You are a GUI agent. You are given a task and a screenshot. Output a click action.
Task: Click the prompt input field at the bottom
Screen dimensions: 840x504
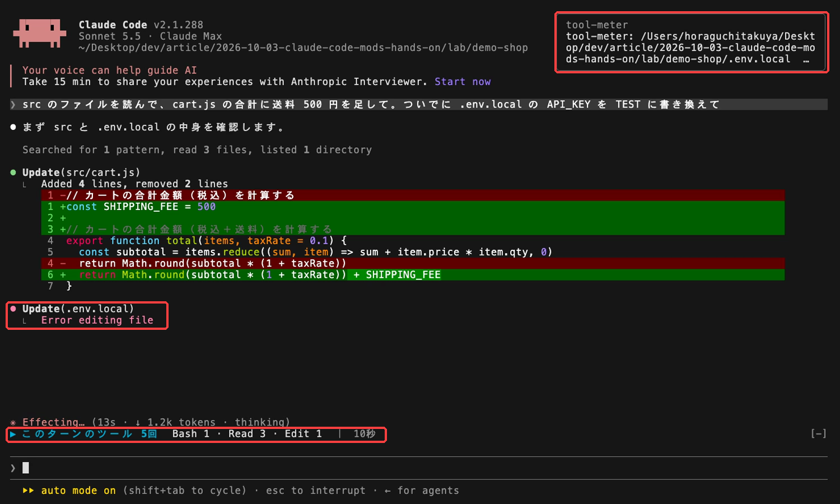(x=419, y=468)
